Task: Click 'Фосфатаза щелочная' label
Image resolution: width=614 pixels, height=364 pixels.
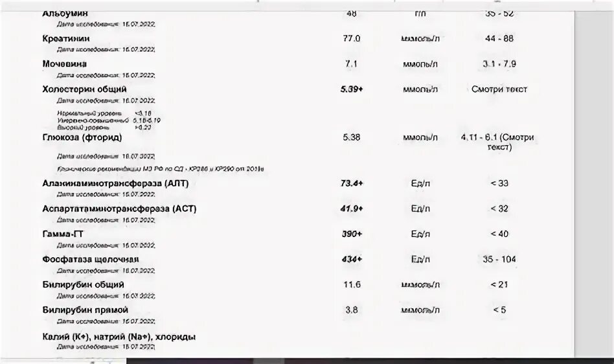Action: [91, 260]
